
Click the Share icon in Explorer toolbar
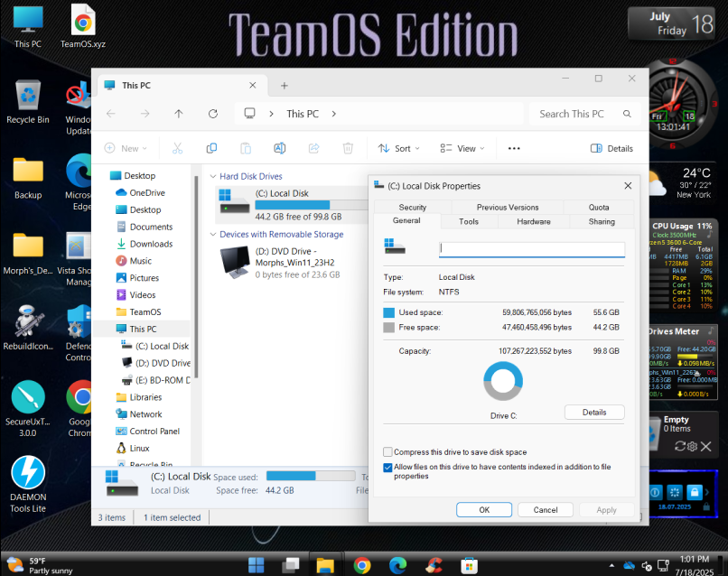coord(313,149)
